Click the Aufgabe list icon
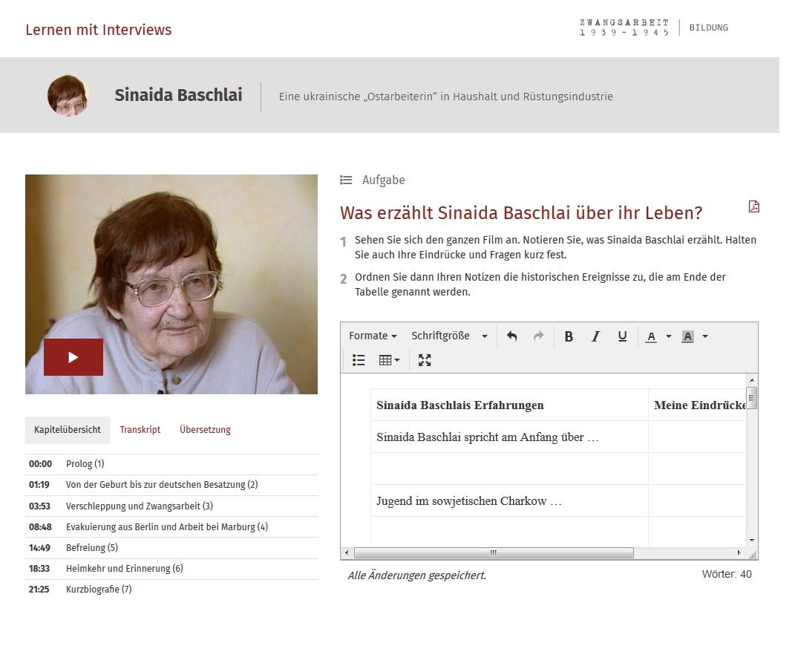The width and height of the screenshot is (798, 672). [346, 180]
